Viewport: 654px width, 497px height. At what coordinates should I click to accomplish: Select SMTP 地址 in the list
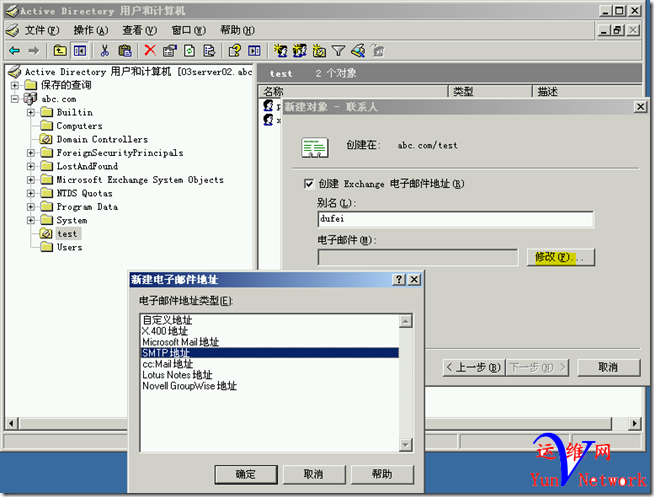click(270, 353)
